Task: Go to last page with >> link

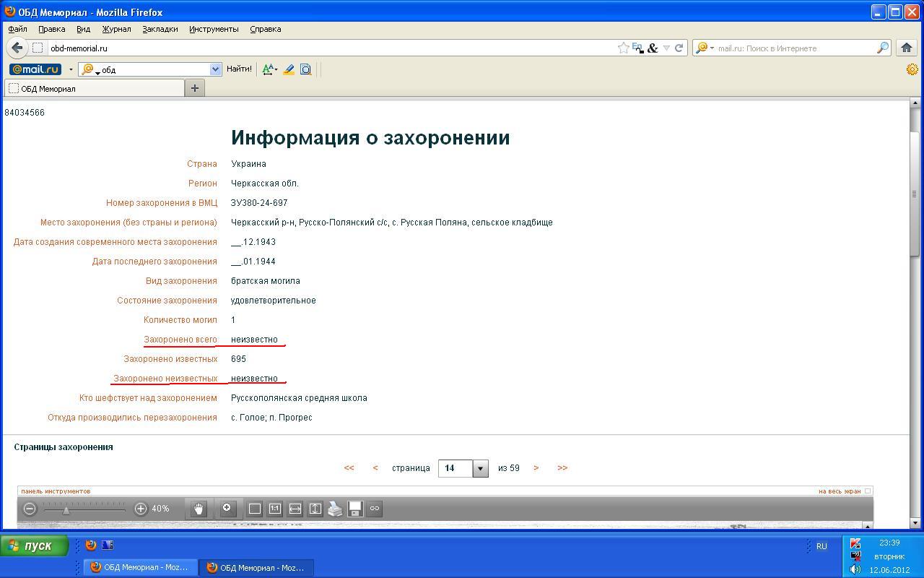Action: click(x=562, y=468)
